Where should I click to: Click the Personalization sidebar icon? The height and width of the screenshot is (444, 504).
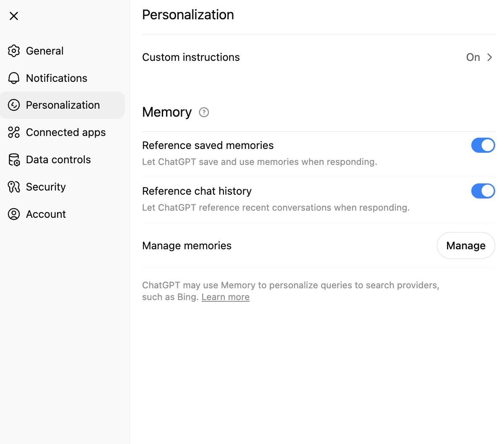coord(14,105)
